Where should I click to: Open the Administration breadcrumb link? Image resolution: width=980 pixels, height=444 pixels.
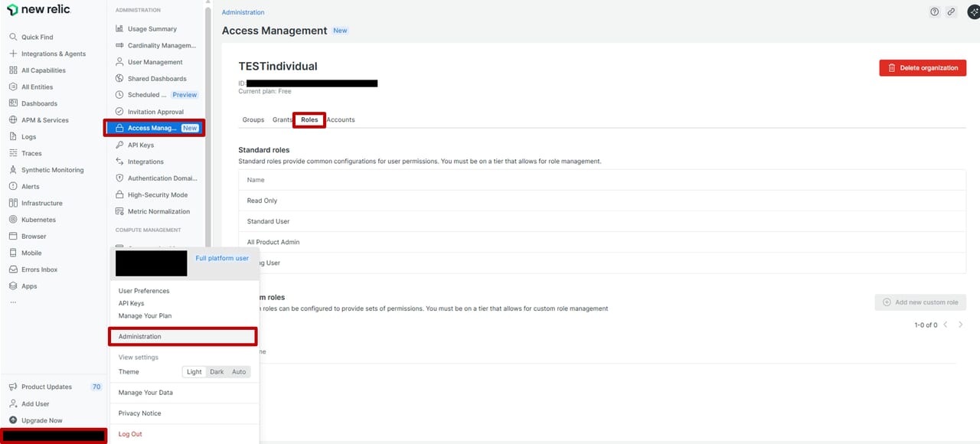[243, 12]
